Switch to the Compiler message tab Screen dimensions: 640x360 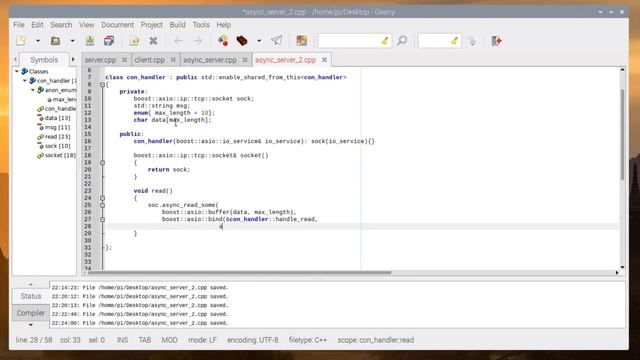click(31, 313)
